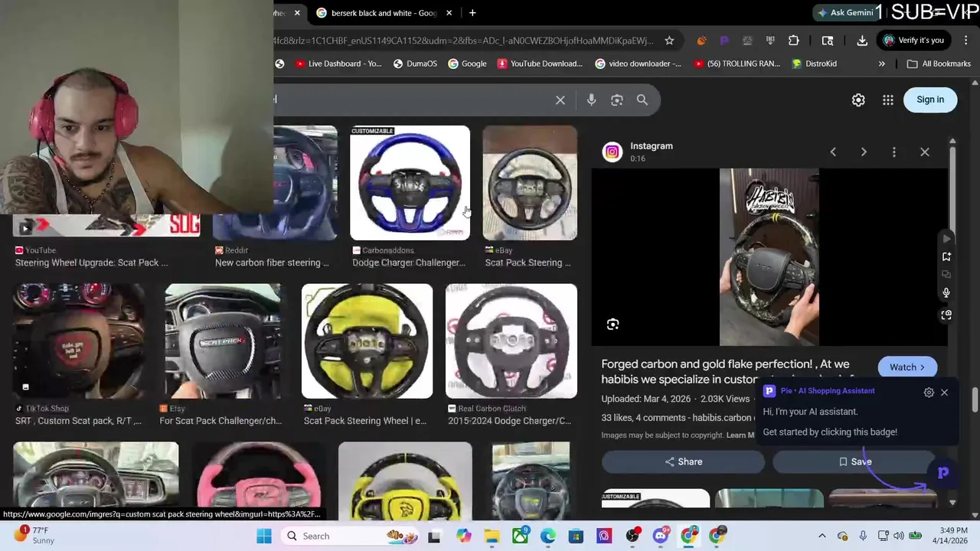980x551 pixels.
Task: Open Chrome three-dot menu
Action: click(966, 41)
